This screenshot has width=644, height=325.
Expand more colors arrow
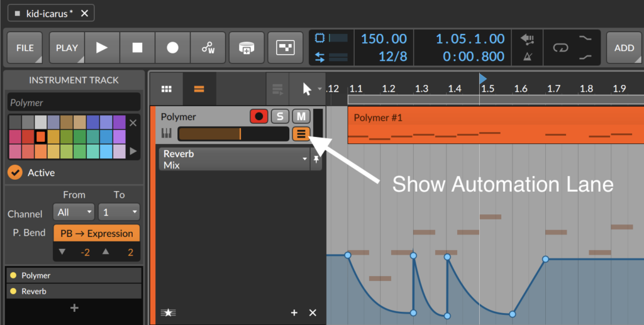133,151
